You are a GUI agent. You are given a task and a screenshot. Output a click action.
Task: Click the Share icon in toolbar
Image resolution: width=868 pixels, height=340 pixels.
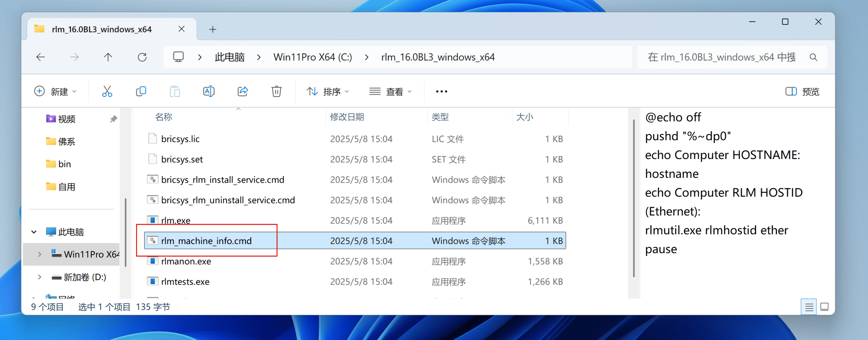(243, 92)
